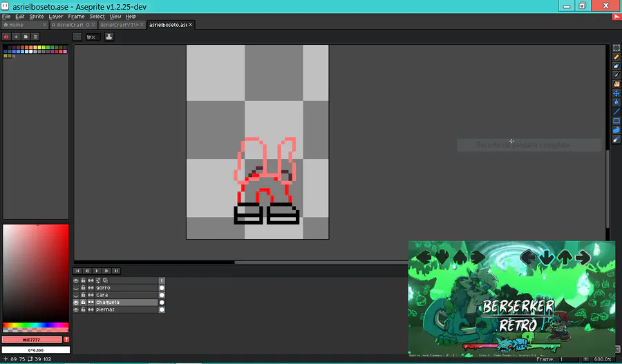The height and width of the screenshot is (364, 622).
Task: Click the brush type button
Action: pyautogui.click(x=77, y=37)
